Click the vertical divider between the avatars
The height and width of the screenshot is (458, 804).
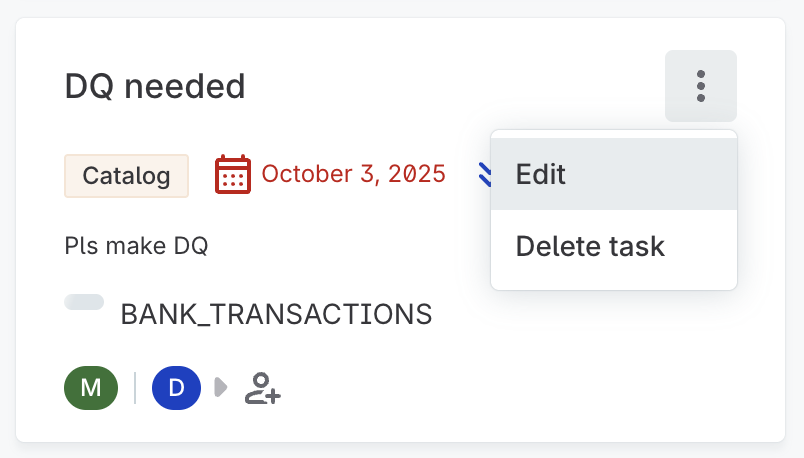coord(135,388)
